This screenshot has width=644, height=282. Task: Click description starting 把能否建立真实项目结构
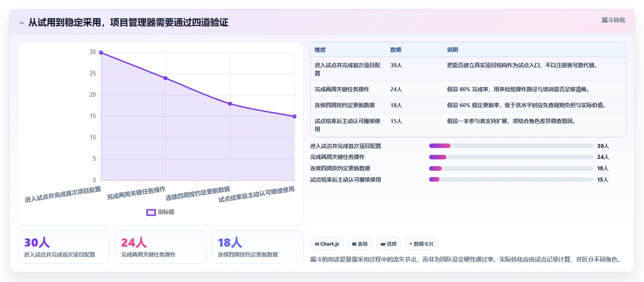click(522, 65)
